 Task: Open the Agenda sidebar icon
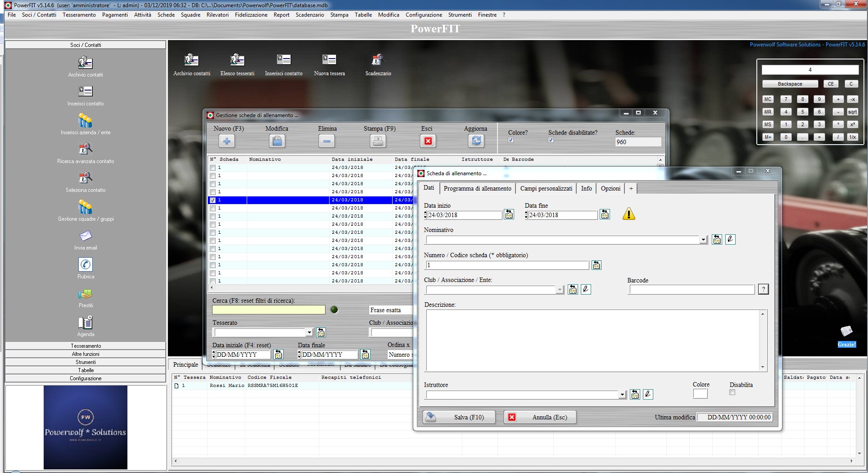coord(86,322)
